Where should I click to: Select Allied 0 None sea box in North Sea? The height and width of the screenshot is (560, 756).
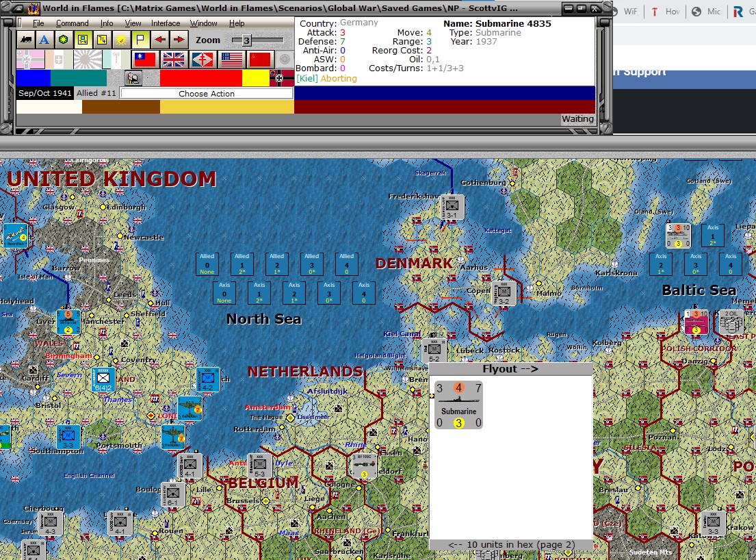click(x=207, y=264)
